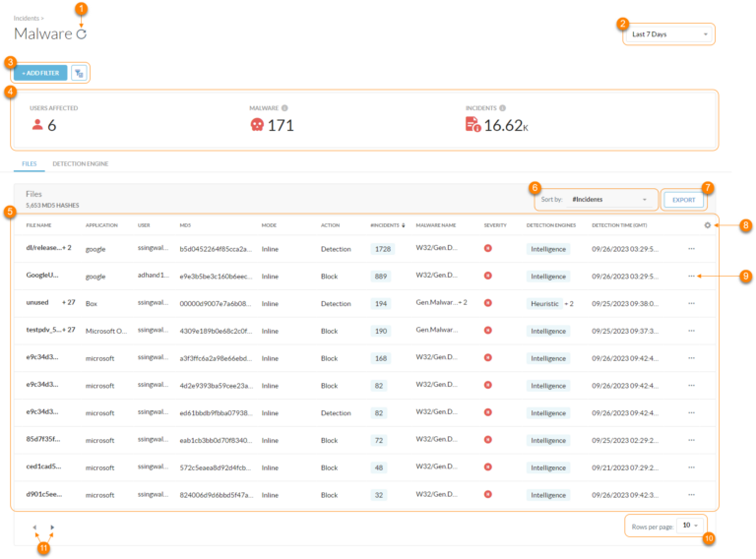Click incident count 889
This screenshot has width=756, height=559.
(381, 277)
